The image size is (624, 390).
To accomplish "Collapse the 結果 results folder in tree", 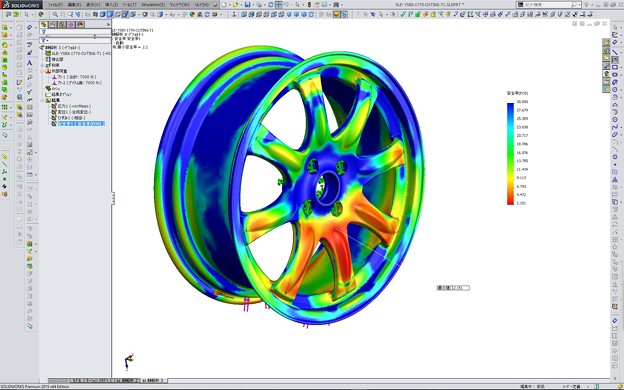I will pos(43,100).
